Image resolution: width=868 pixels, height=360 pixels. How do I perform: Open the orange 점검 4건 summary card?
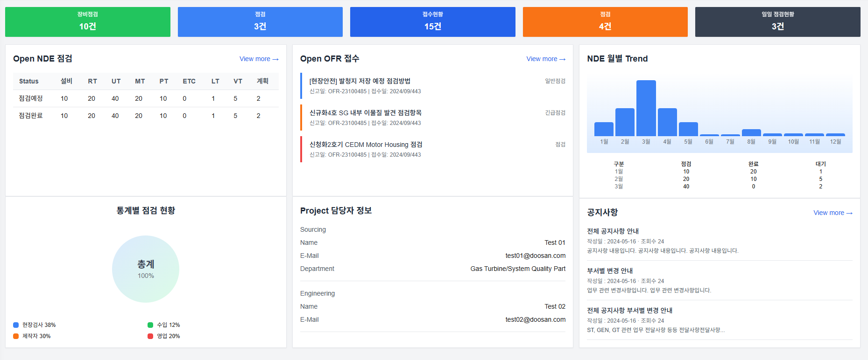[605, 22]
